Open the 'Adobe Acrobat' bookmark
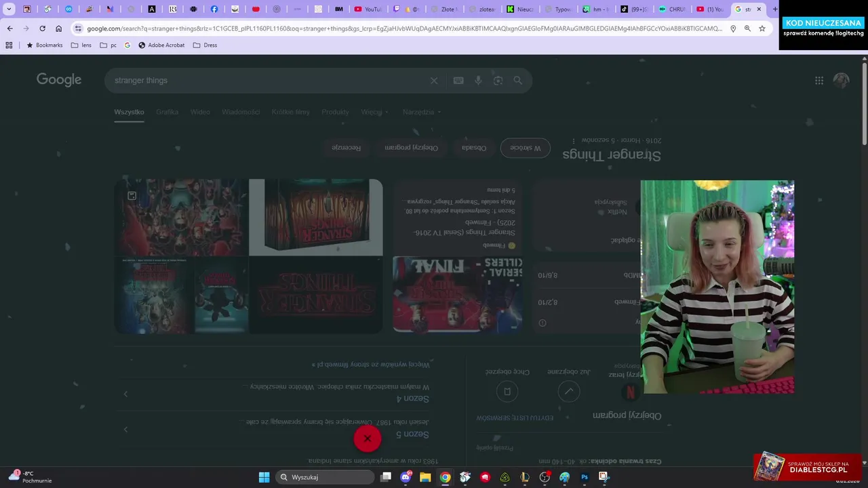 coord(161,45)
